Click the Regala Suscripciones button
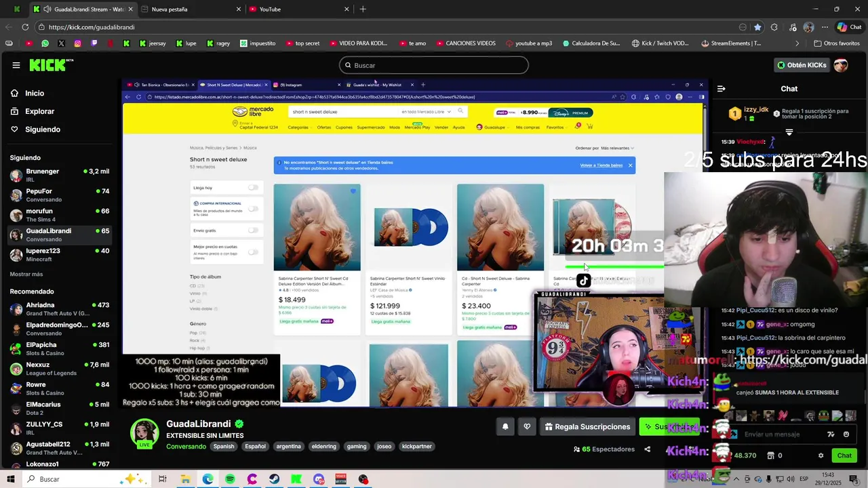 (x=587, y=426)
